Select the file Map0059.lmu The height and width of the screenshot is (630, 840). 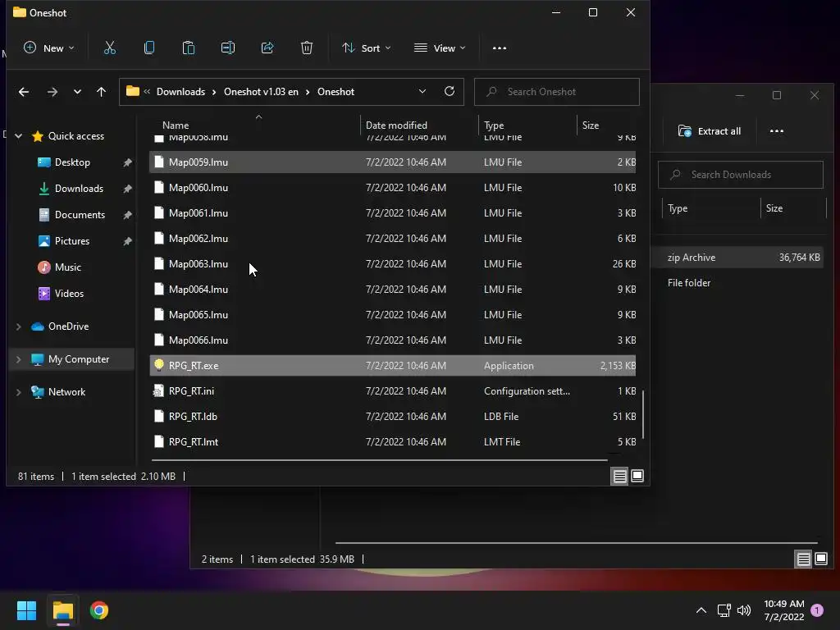pos(393,162)
